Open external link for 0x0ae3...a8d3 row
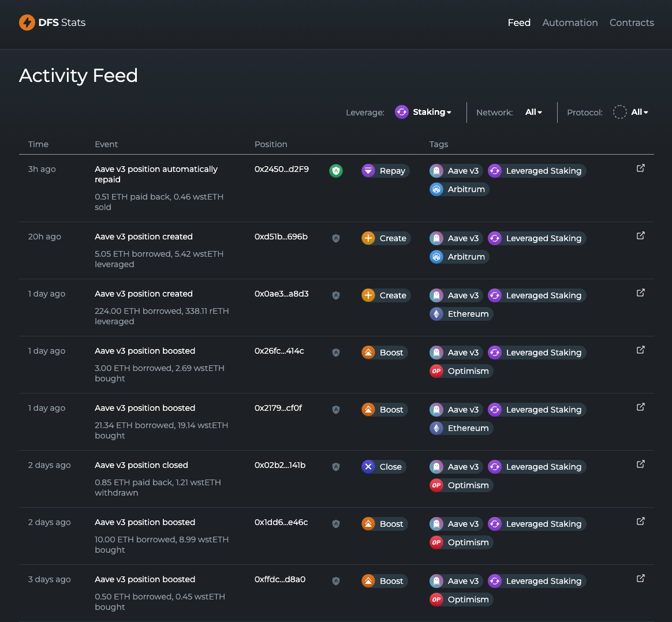 [x=640, y=293]
